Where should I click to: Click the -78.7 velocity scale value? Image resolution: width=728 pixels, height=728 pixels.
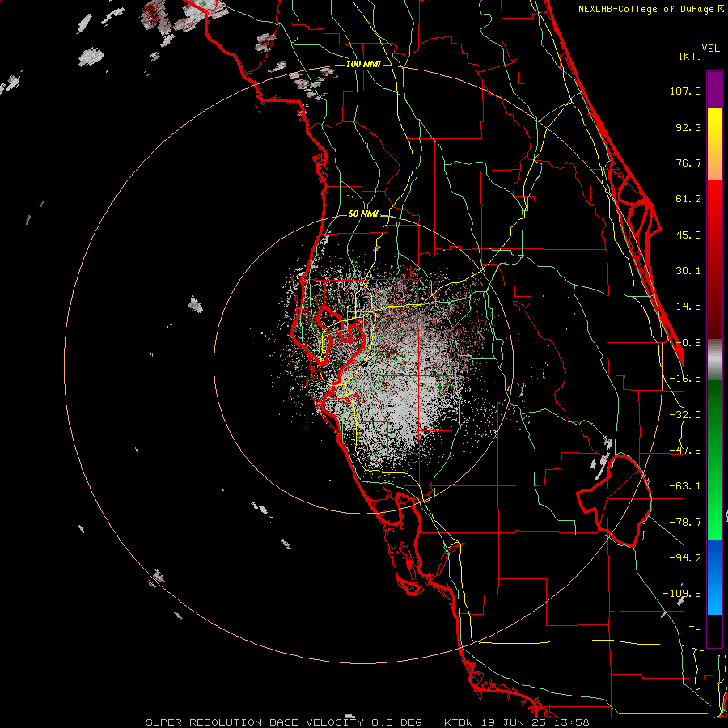pos(685,523)
